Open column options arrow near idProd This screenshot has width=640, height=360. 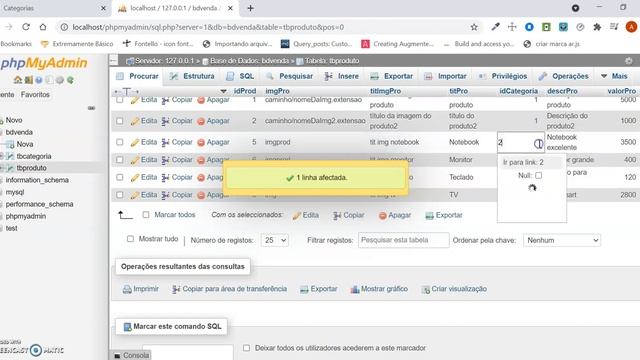point(223,91)
